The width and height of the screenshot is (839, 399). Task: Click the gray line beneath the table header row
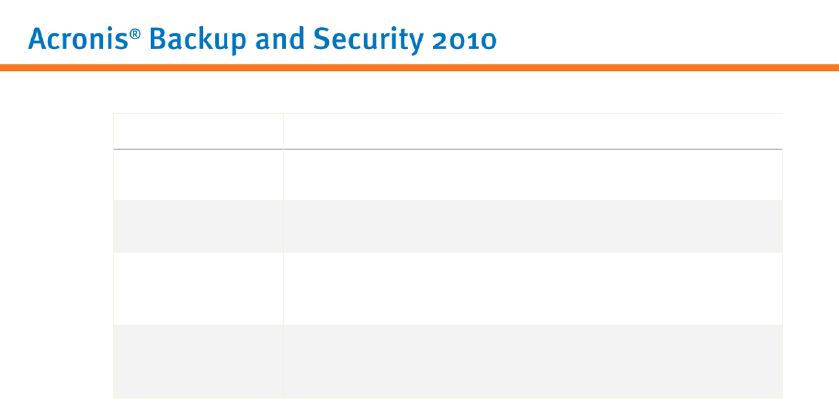click(x=448, y=149)
